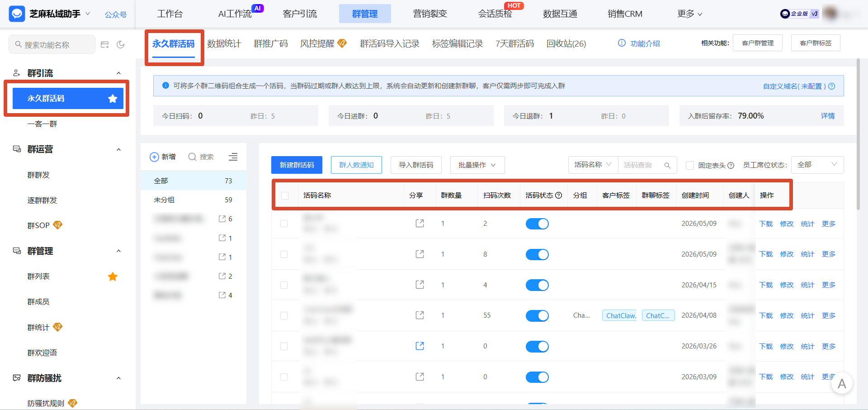Click the floating A translate button

pyautogui.click(x=841, y=384)
